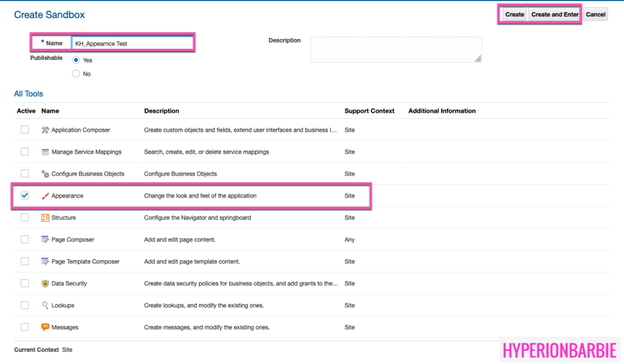Uncheck the Appearance active checkbox
Screen dimensions: 624x364
click(x=25, y=196)
